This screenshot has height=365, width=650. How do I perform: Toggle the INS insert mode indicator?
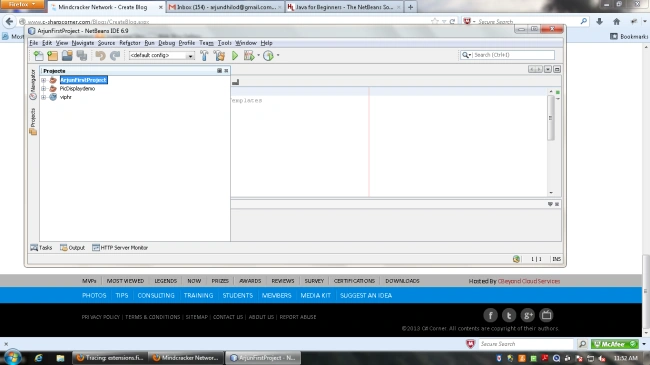tap(556, 259)
